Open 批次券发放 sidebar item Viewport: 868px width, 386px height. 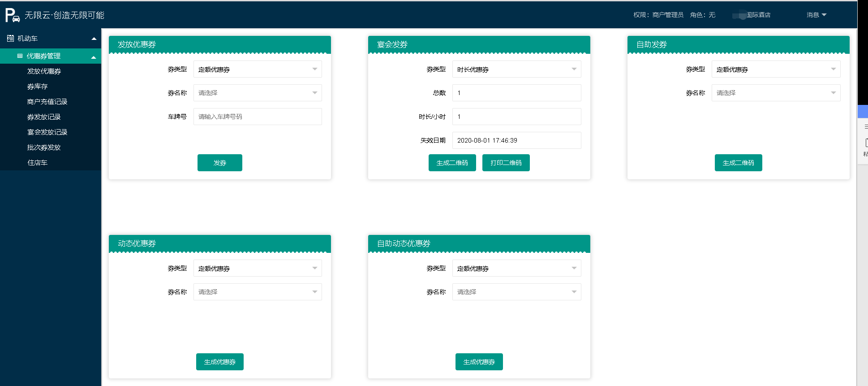pos(44,147)
